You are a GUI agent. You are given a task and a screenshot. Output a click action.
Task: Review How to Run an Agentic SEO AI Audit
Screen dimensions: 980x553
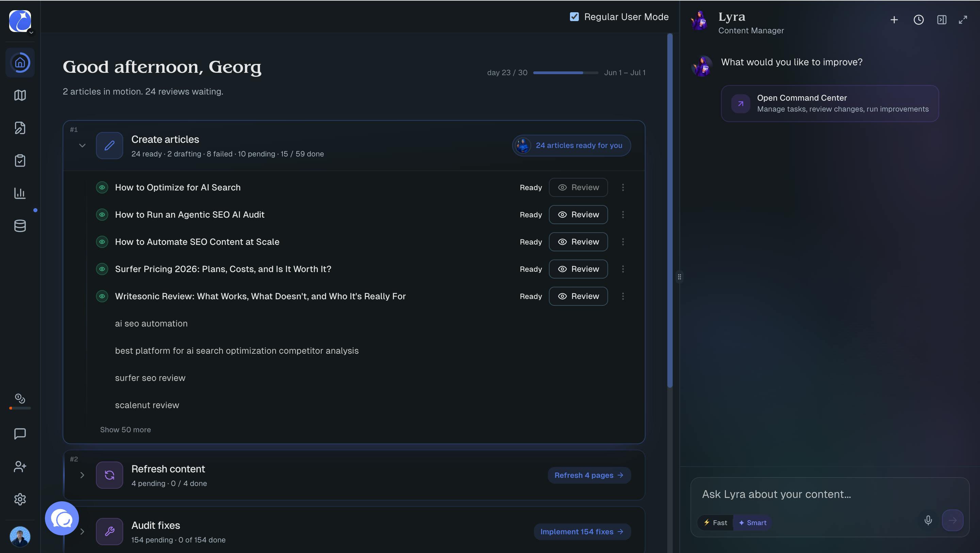(x=578, y=215)
